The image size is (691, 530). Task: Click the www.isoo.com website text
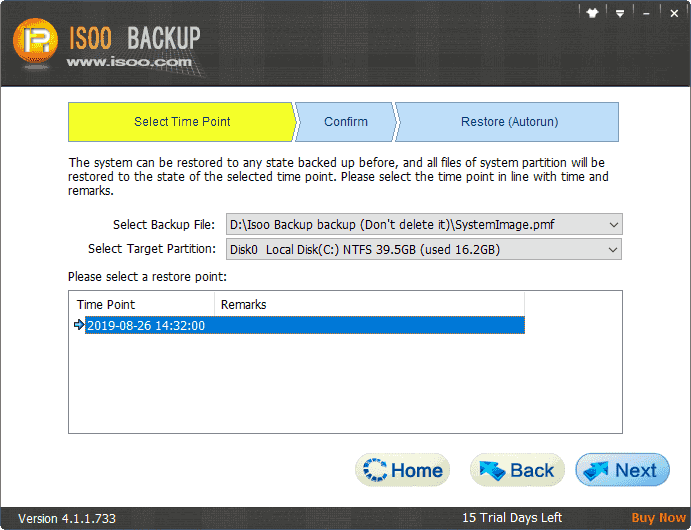pyautogui.click(x=129, y=63)
